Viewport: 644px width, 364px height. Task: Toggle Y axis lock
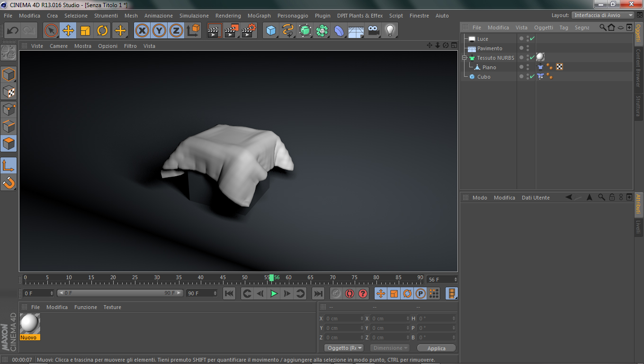coord(159,31)
